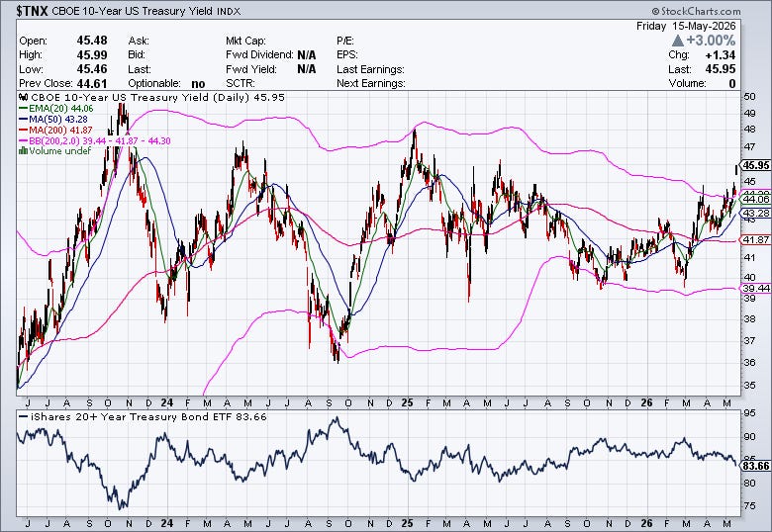Screen dimensions: 772x532
Task: Click the +3.00% percent change value
Action: click(x=711, y=41)
